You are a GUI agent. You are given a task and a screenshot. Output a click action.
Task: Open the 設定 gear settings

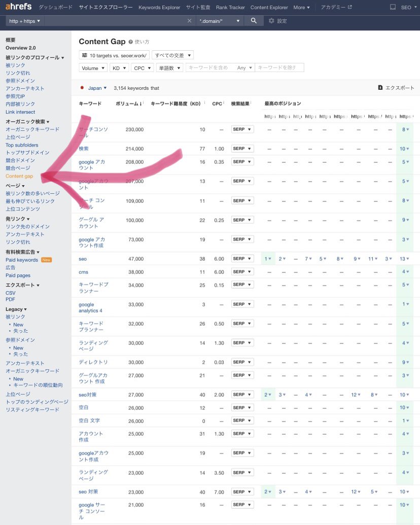tap(277, 21)
